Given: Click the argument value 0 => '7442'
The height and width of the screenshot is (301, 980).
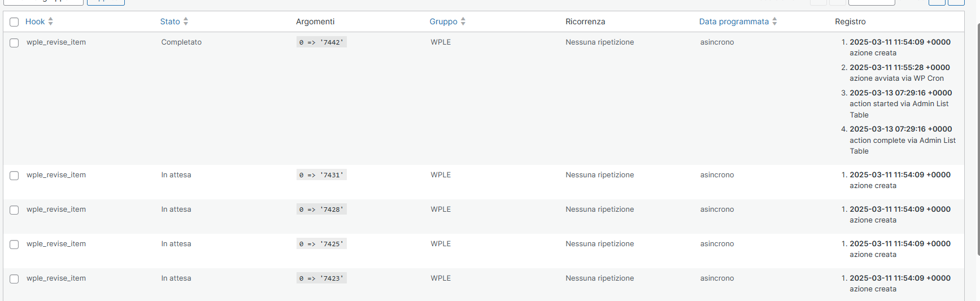Looking at the screenshot, I should tap(321, 42).
